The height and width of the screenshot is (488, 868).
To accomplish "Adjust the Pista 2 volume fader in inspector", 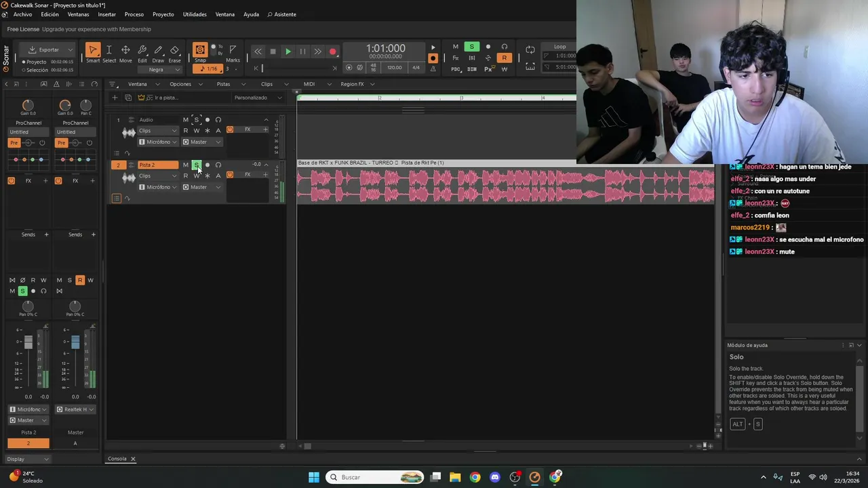I will tap(28, 342).
